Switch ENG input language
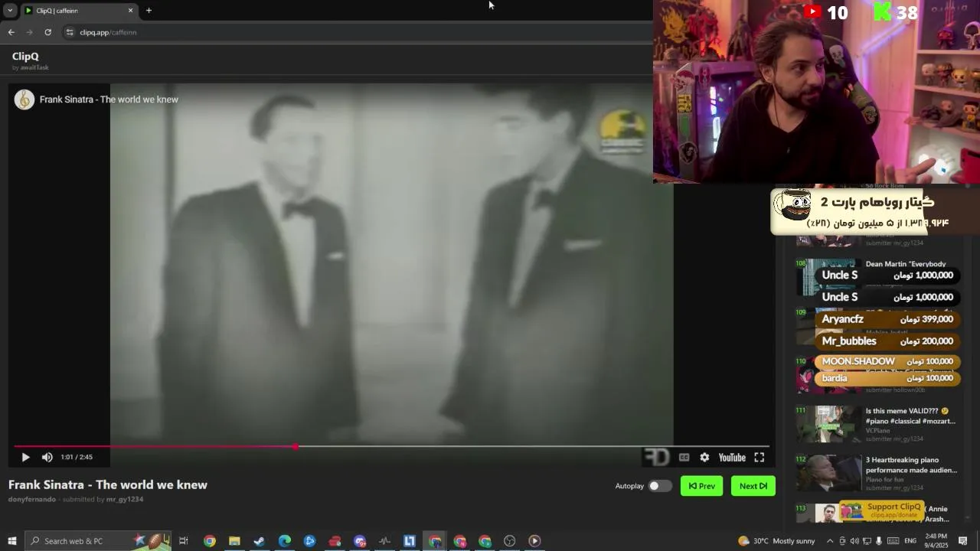 [910, 541]
